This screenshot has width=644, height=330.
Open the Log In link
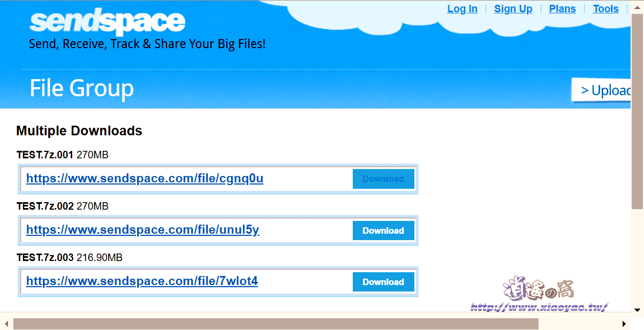coord(462,9)
